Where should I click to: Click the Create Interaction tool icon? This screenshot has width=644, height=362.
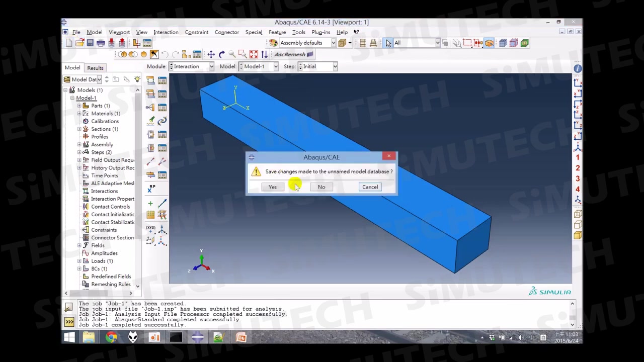point(150,80)
